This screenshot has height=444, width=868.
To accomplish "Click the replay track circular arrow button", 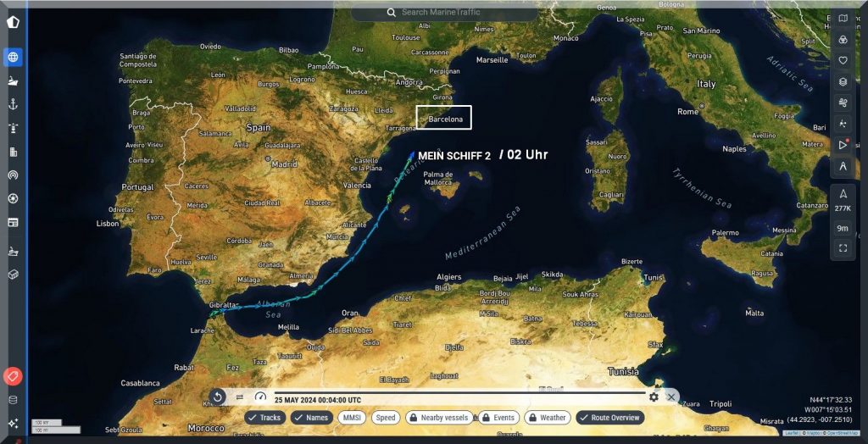I will coord(217,397).
